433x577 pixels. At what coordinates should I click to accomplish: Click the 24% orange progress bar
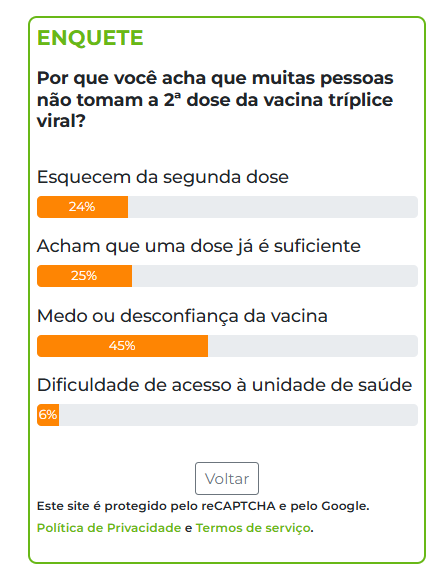click(82, 207)
